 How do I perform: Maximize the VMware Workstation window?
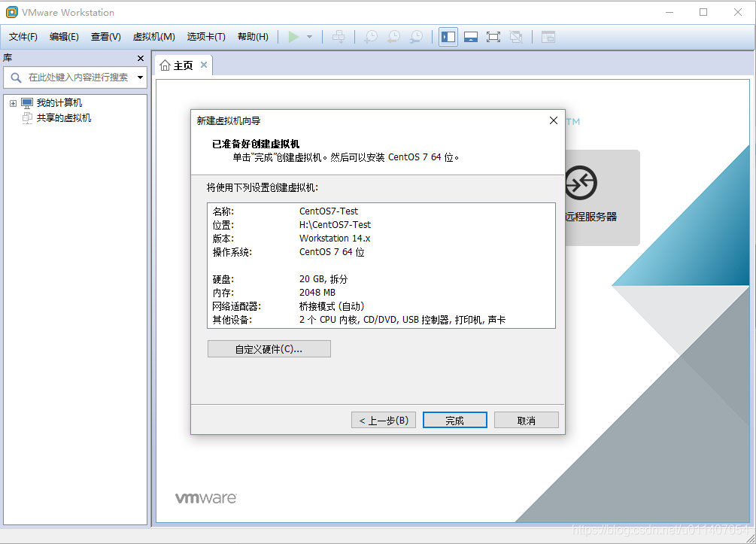(703, 12)
